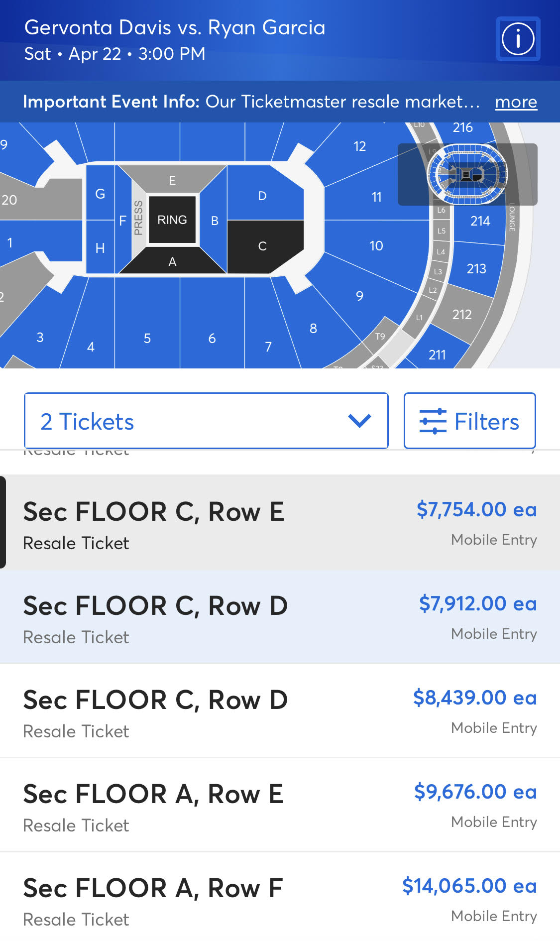
Task: Select floor section C on map
Action: [262, 246]
